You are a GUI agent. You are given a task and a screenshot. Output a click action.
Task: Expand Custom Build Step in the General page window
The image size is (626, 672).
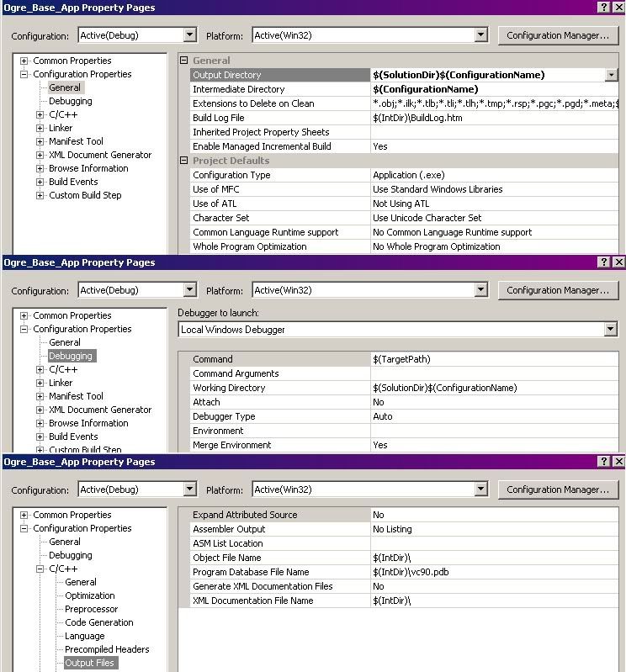click(x=40, y=195)
